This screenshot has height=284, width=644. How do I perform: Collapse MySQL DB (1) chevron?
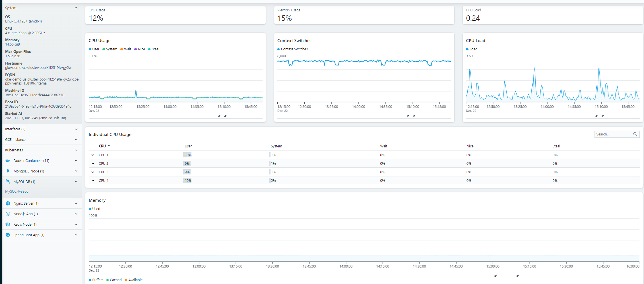76,182
